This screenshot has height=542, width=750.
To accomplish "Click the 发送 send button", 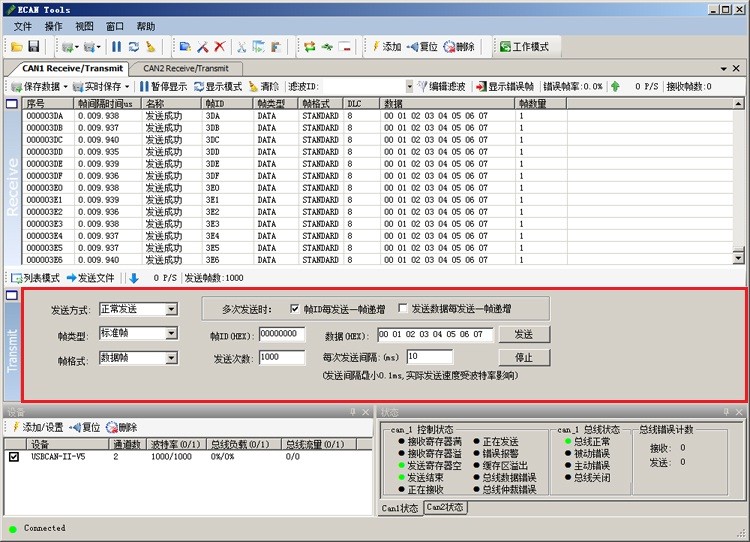I will pyautogui.click(x=524, y=334).
